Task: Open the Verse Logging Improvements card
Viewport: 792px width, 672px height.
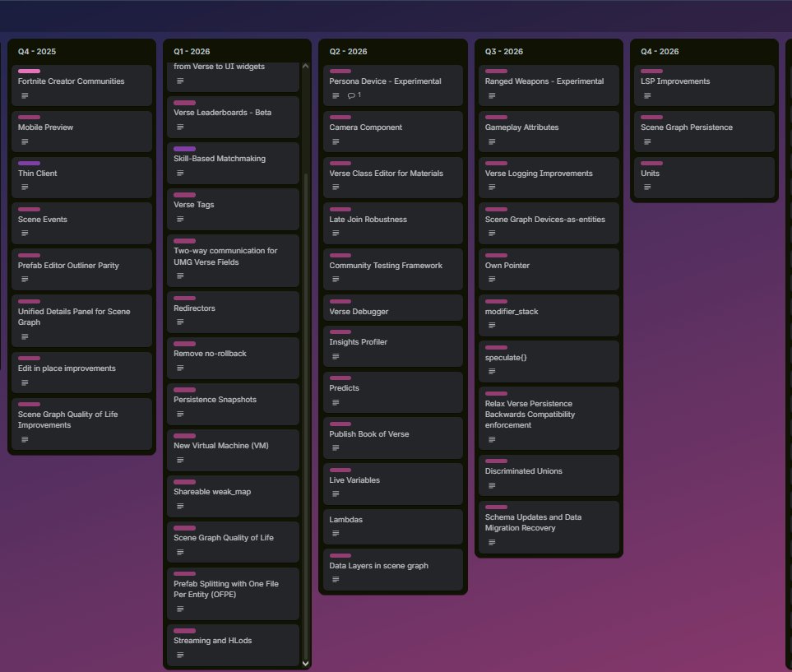Action: 549,178
